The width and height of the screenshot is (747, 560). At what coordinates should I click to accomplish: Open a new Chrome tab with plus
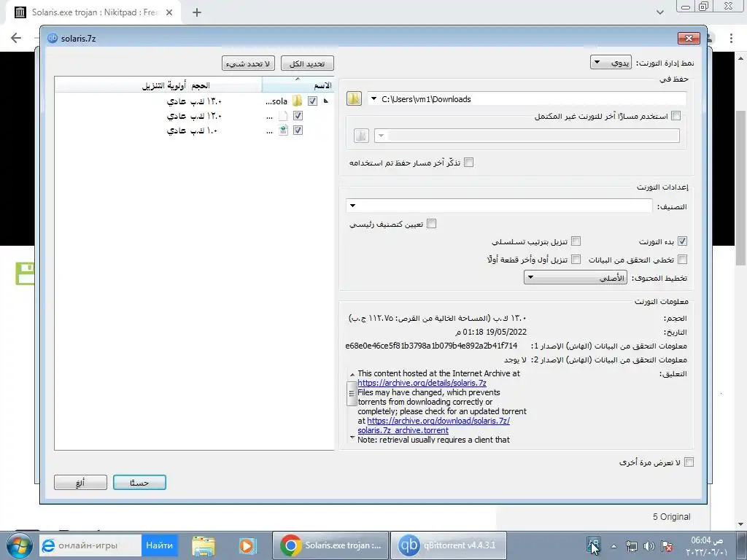[x=197, y=13]
